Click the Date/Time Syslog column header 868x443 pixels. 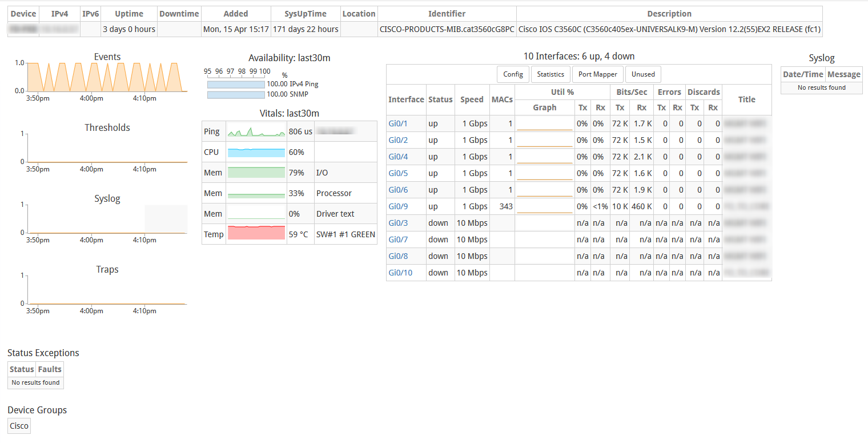[803, 74]
